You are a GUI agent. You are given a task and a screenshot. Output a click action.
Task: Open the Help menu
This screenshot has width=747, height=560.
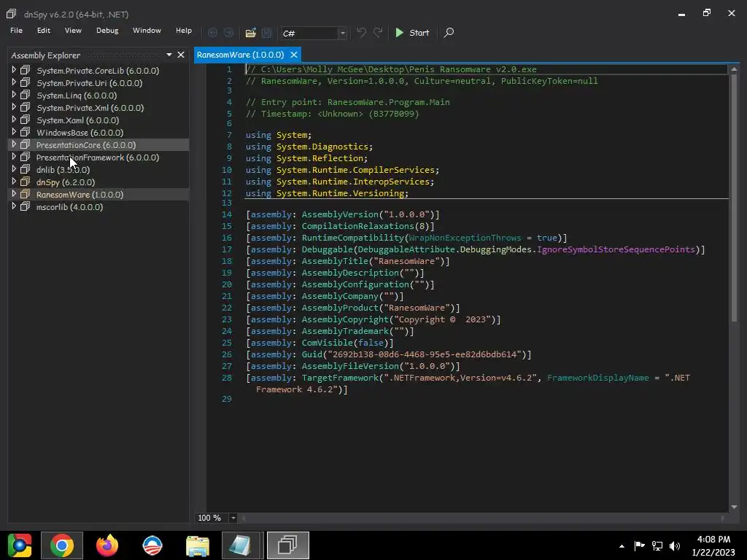tap(183, 30)
